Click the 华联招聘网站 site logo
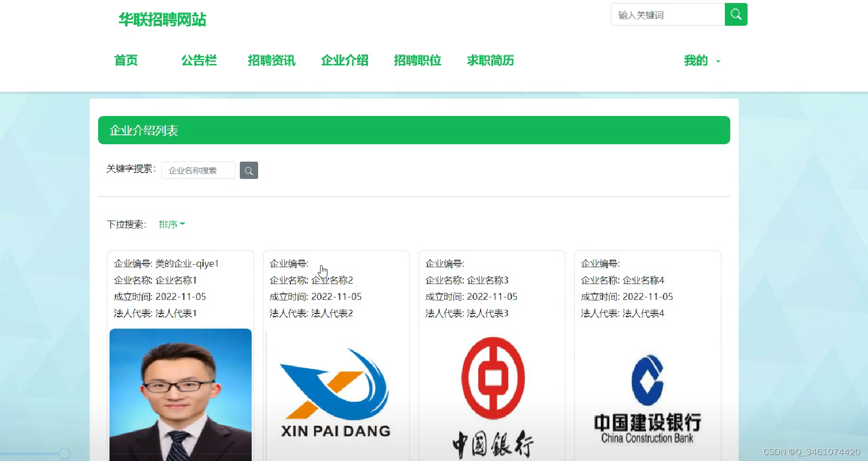Image resolution: width=868 pixels, height=461 pixels. point(163,20)
